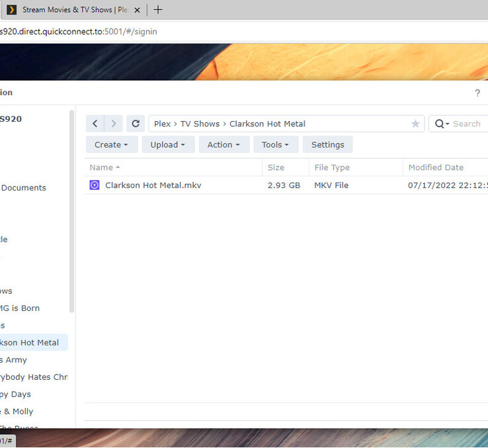
Task: Open the Create dropdown menu
Action: pos(112,144)
